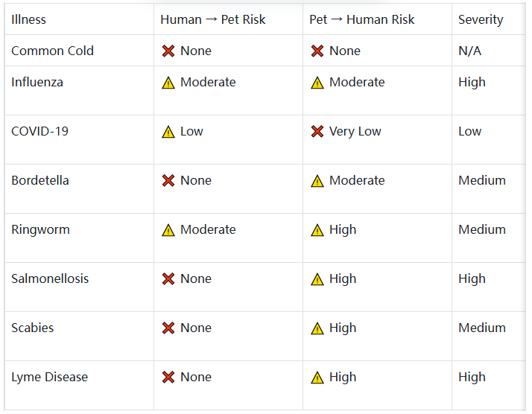Select the Lyme Disease illness cell
This screenshot has width=532, height=414.
coord(49,377)
